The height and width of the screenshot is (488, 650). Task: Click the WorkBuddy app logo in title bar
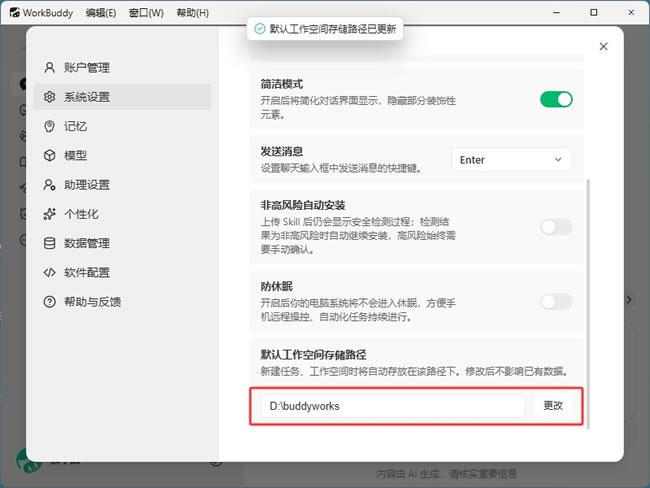tap(15, 12)
